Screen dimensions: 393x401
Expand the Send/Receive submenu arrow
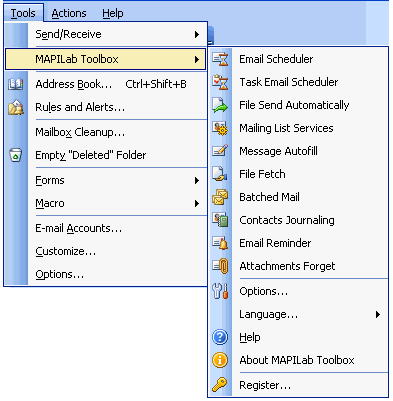pyautogui.click(x=197, y=34)
